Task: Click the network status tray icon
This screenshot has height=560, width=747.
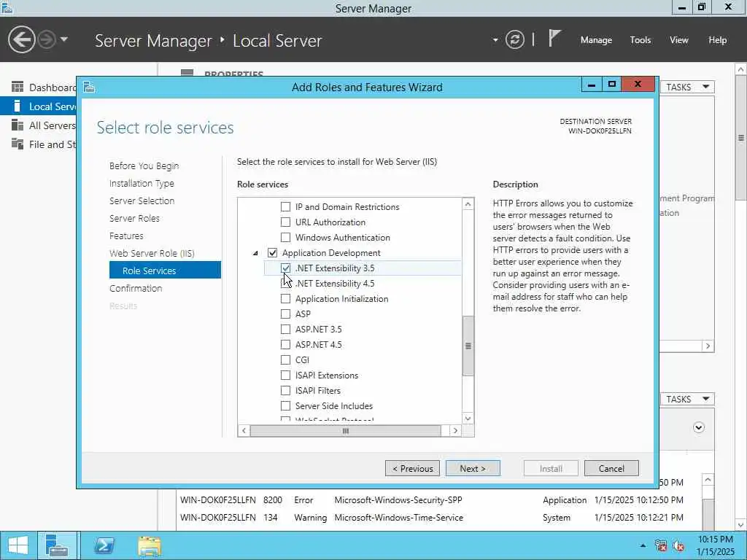Action: click(661, 545)
